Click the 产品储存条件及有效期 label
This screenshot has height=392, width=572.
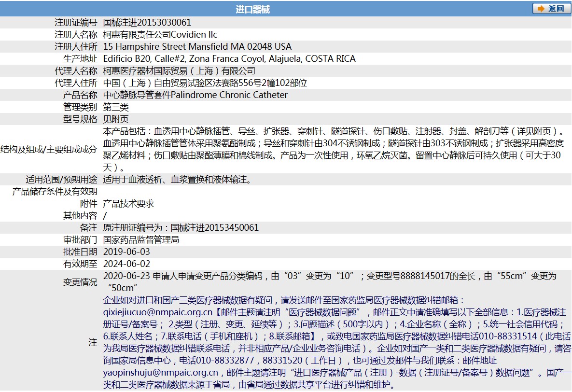click(x=55, y=192)
